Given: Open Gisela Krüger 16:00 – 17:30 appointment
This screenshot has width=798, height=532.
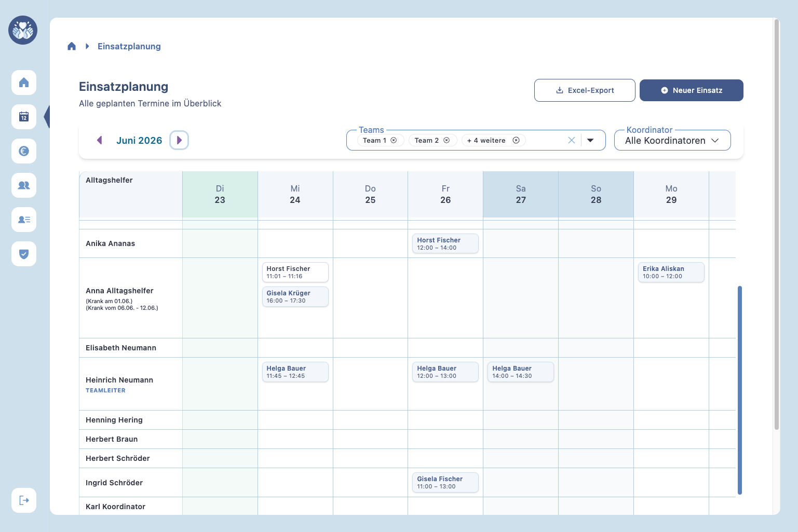Looking at the screenshot, I should (295, 296).
